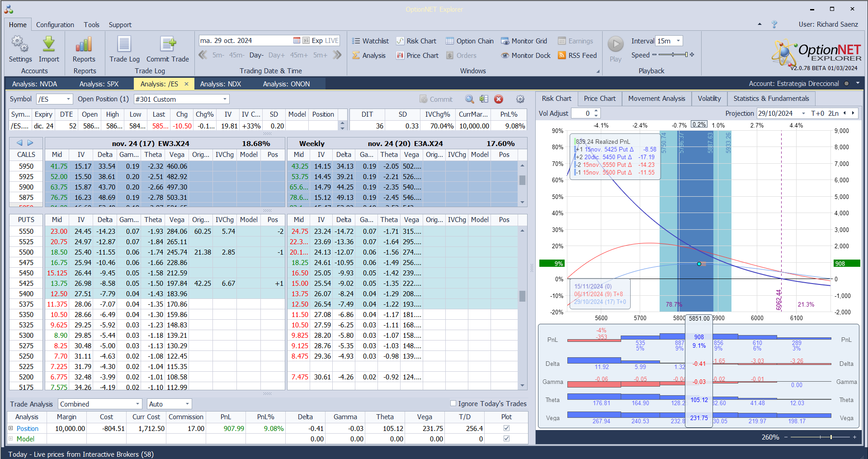Close the Analysis: /ES tab

click(x=186, y=84)
